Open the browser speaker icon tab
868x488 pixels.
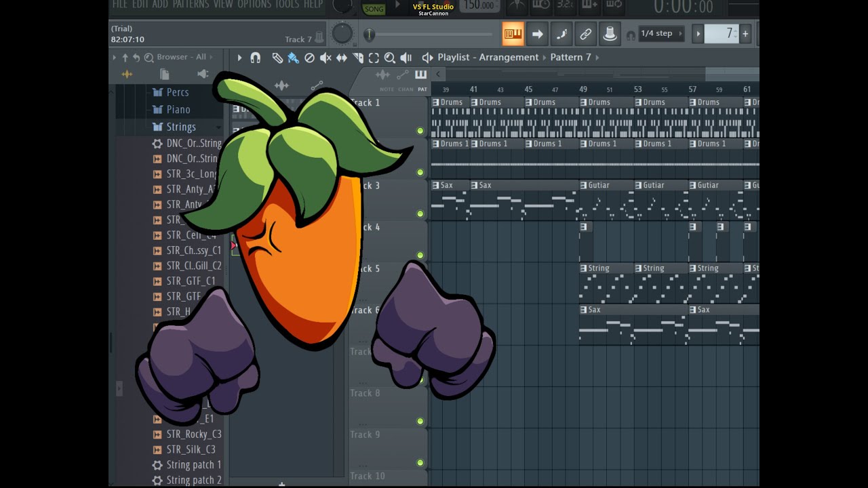click(x=202, y=74)
